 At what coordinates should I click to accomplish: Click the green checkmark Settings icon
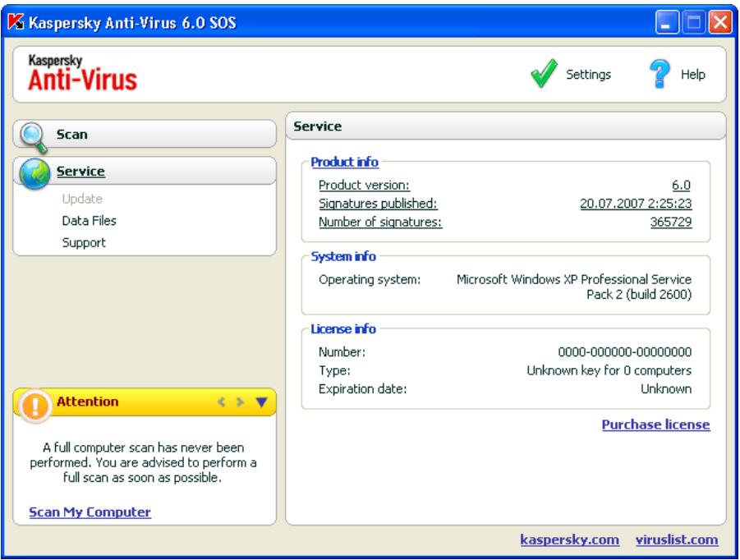click(x=544, y=74)
